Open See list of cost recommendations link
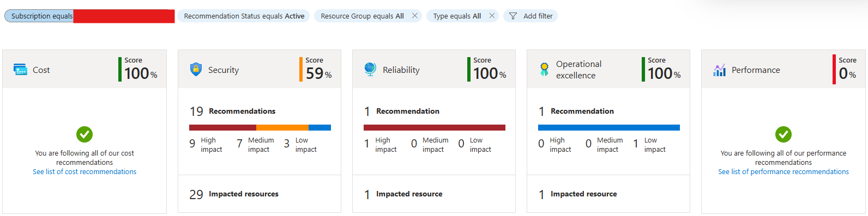868x216 pixels. 85,171
